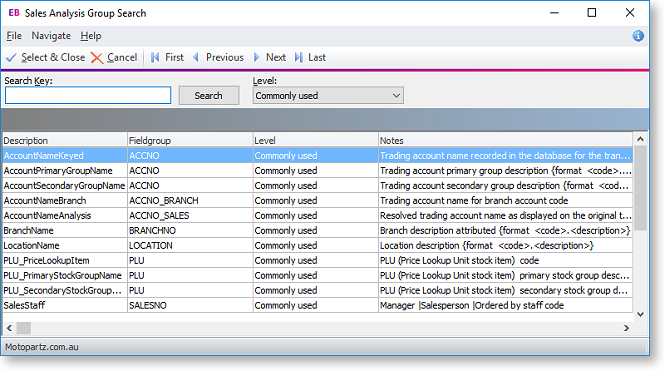This screenshot has width=665, height=371.
Task: Click the horizontal scrollbar left arrow
Action: click(9, 328)
